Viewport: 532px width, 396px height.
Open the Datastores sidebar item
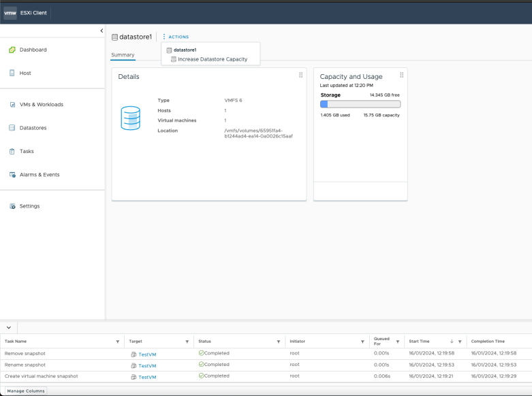pyautogui.click(x=33, y=128)
